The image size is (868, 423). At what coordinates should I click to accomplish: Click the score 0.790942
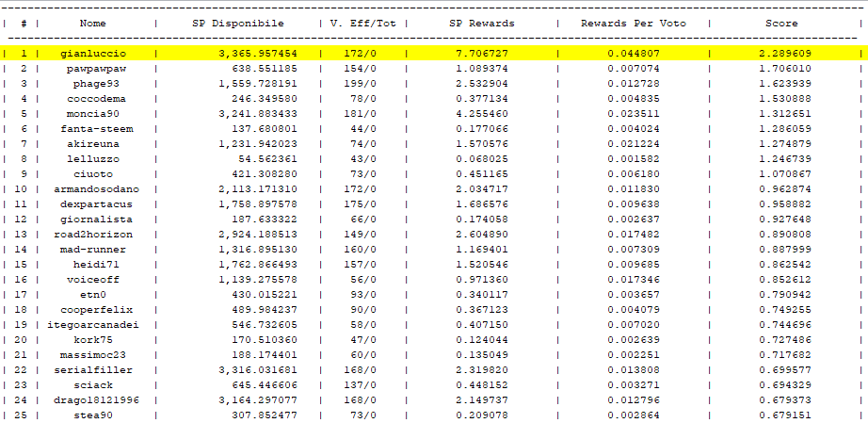click(785, 295)
